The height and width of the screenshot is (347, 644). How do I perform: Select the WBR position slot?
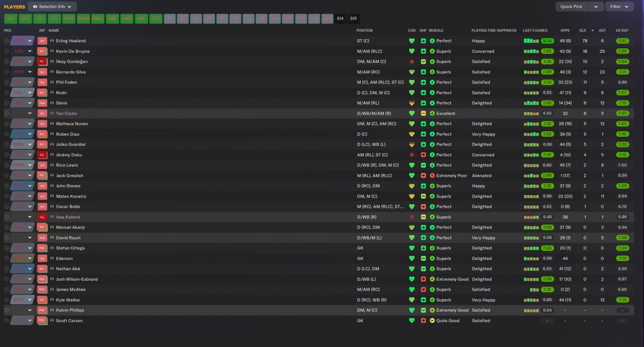click(x=69, y=19)
